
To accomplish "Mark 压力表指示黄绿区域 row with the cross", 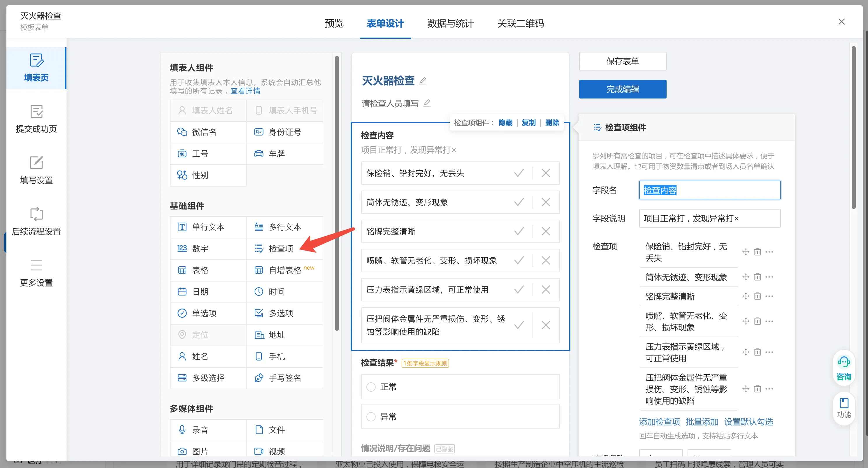I will pyautogui.click(x=546, y=289).
